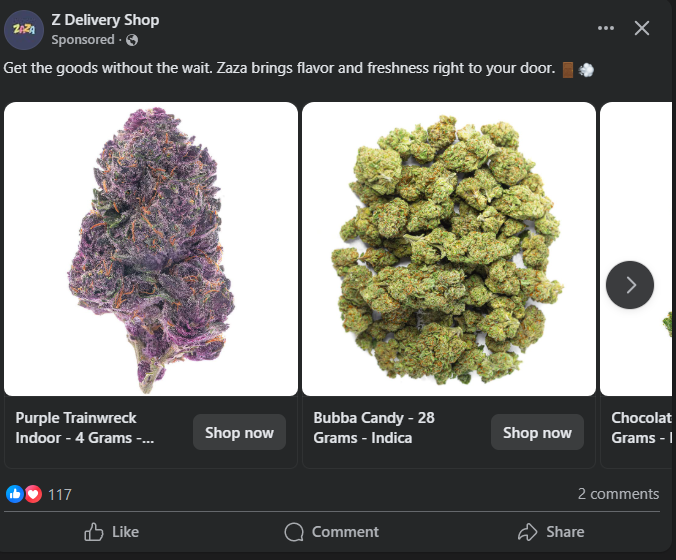The width and height of the screenshot is (676, 560).
Task: Click the Z Delivery Shop page name
Action: pos(105,20)
